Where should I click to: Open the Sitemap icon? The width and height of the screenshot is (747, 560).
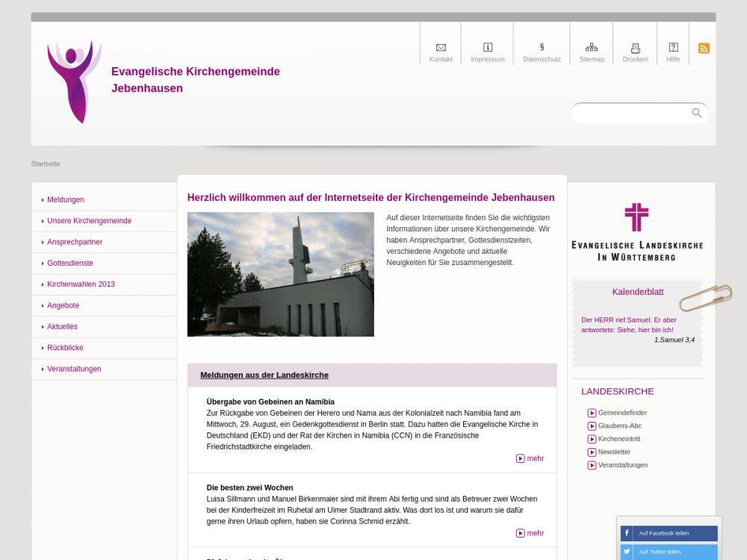[x=592, y=48]
